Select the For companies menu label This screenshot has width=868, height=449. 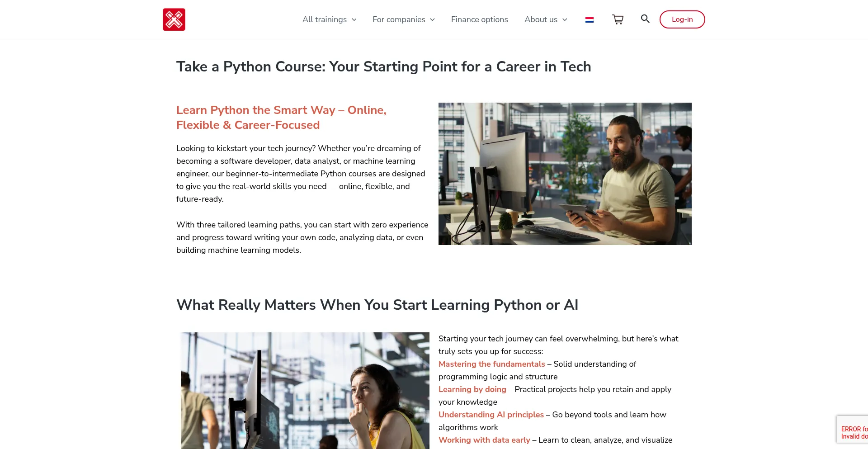coord(398,19)
